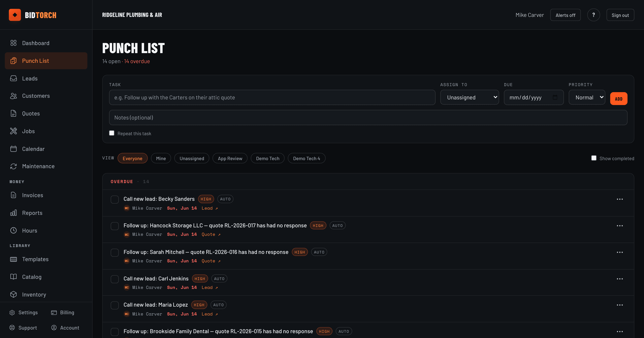This screenshot has width=644, height=338.
Task: Open Jobs via the tools icon
Action: pos(13,131)
